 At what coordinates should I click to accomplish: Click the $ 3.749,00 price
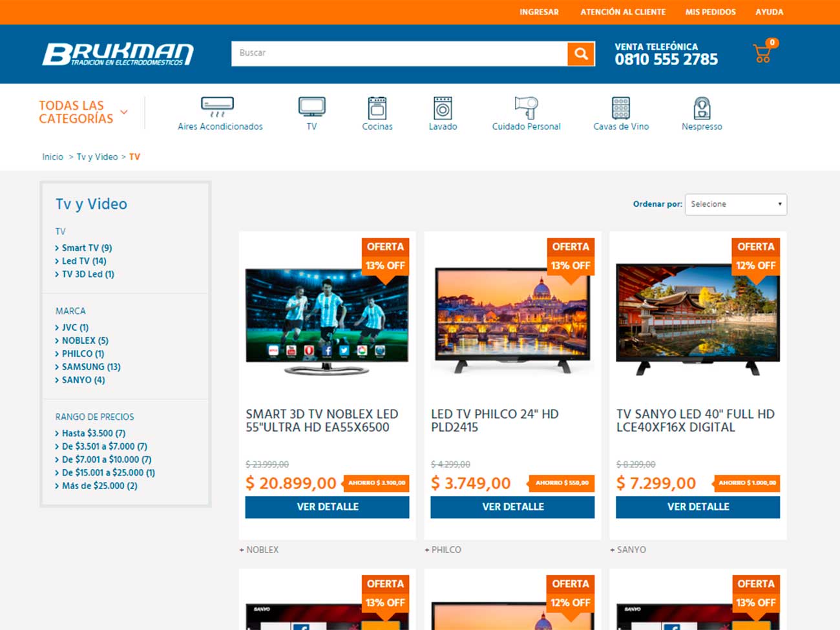click(x=471, y=483)
